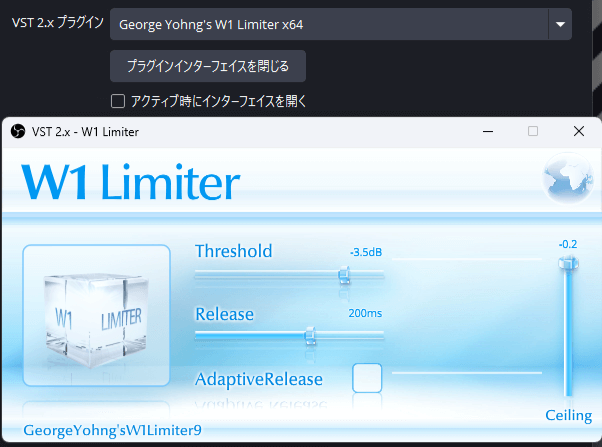This screenshot has width=602, height=447.
Task: Click the -0.2 ceiling value
Action: pos(568,244)
